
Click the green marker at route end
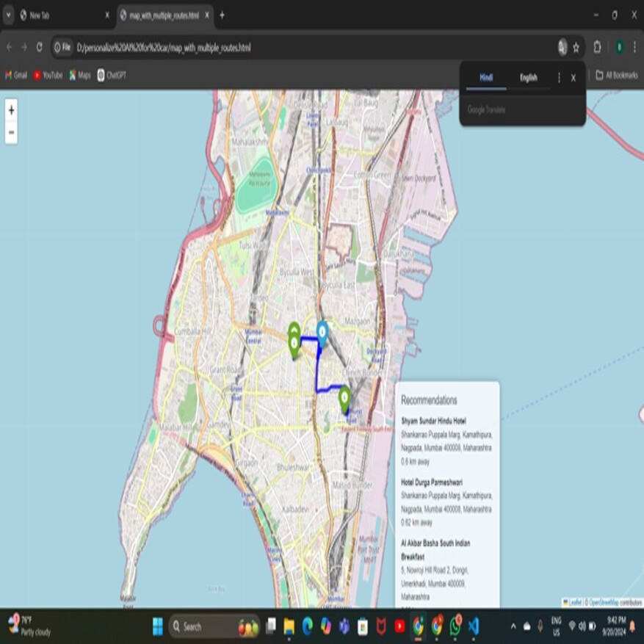[344, 399]
